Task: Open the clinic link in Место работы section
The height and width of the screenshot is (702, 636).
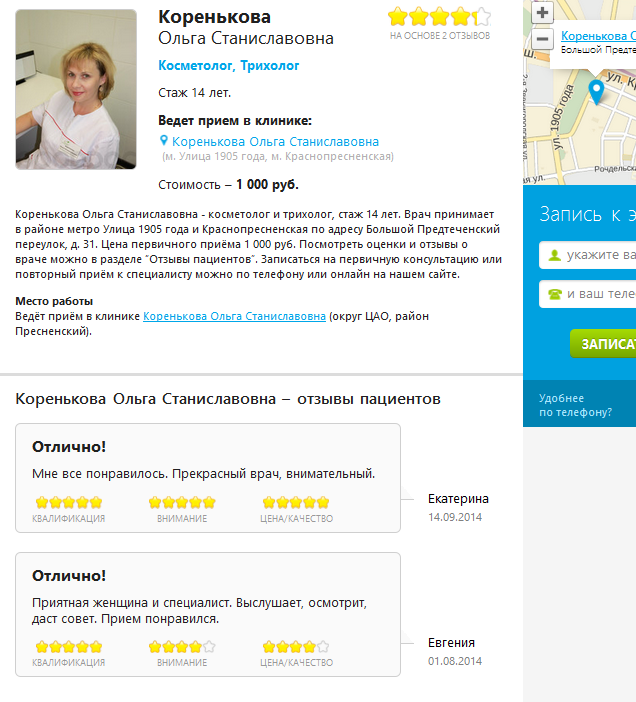Action: pyautogui.click(x=234, y=316)
